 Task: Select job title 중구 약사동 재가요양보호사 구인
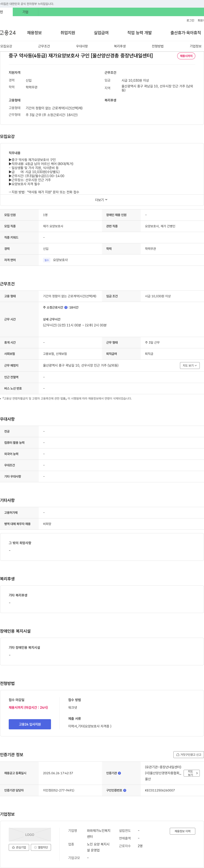point(81,55)
